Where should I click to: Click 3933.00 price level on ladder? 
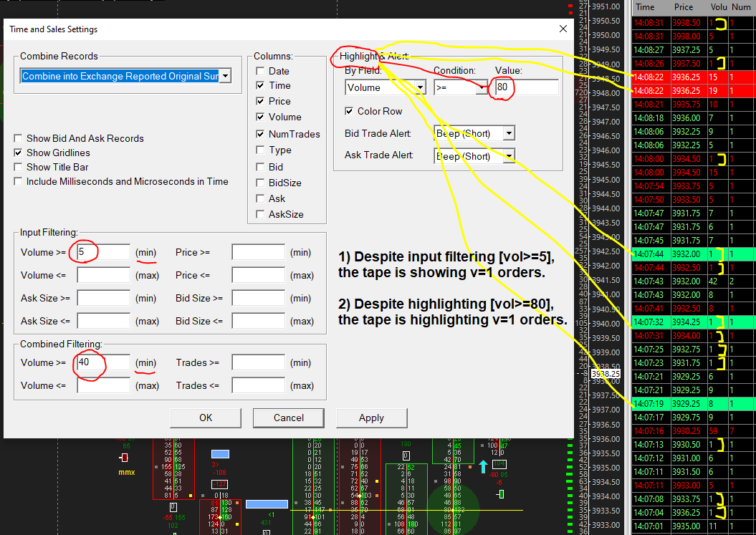click(606, 525)
